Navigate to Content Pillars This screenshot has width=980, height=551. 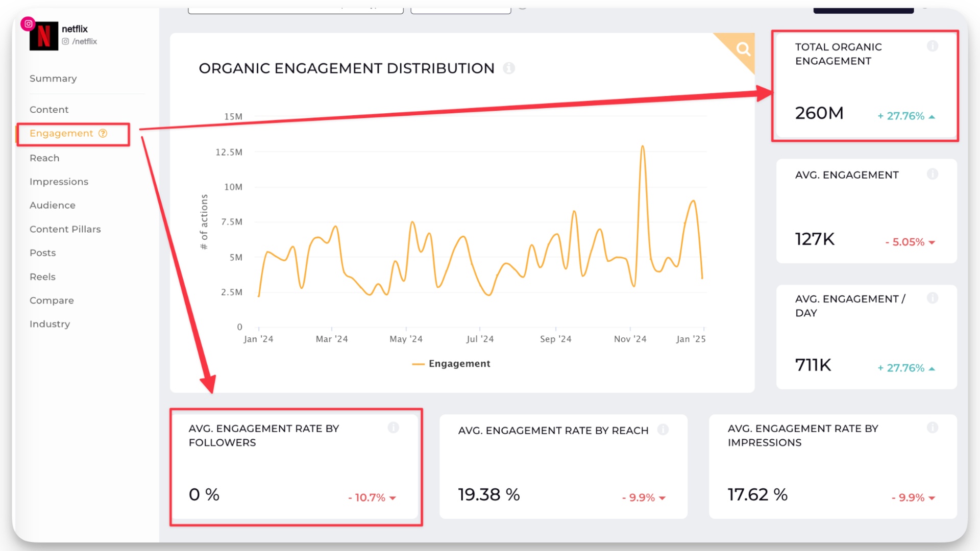tap(65, 229)
